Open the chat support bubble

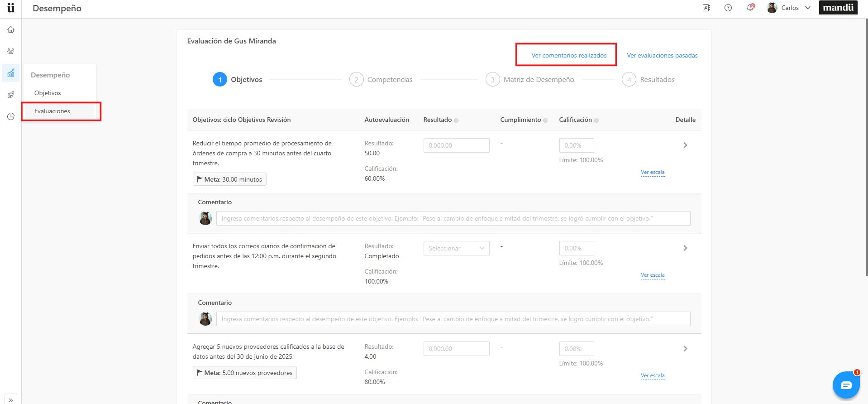(x=846, y=385)
